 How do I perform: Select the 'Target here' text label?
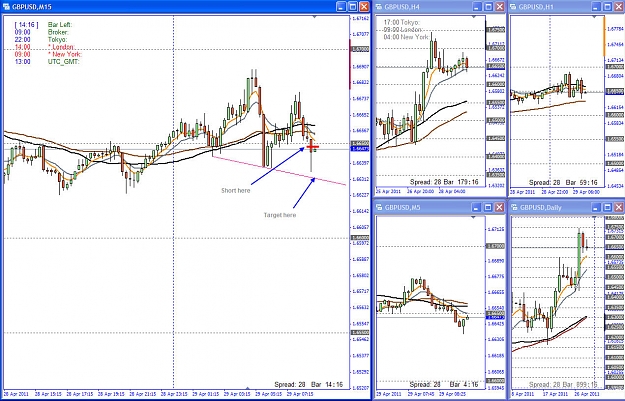coord(280,215)
